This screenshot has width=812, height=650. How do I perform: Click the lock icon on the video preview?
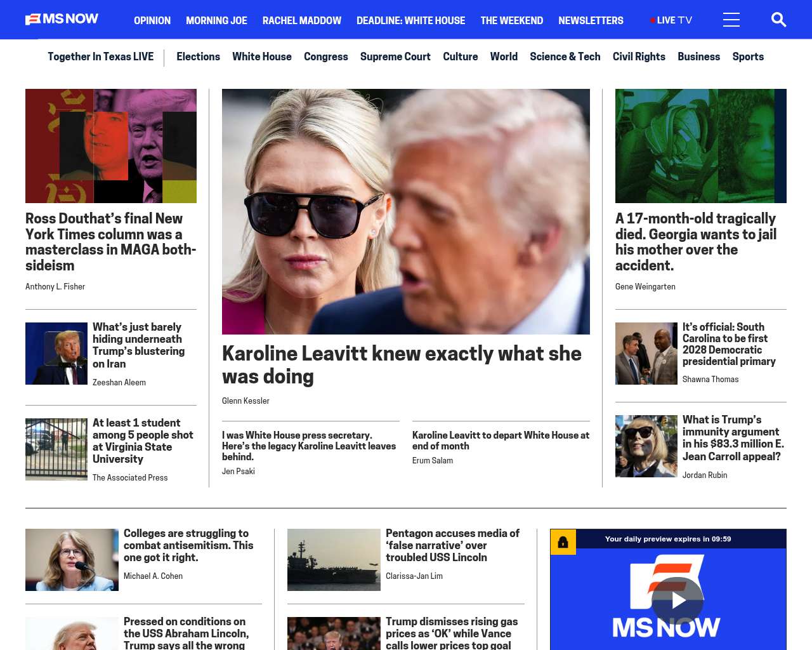[563, 542]
